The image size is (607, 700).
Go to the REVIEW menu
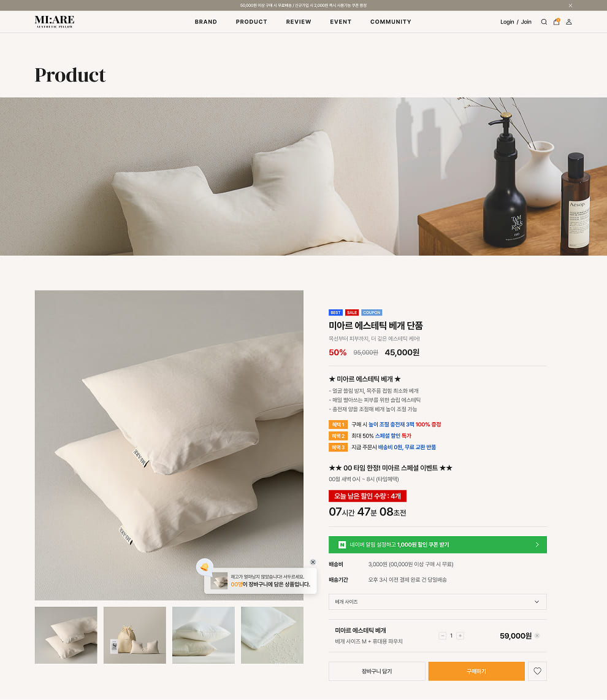[x=299, y=22]
